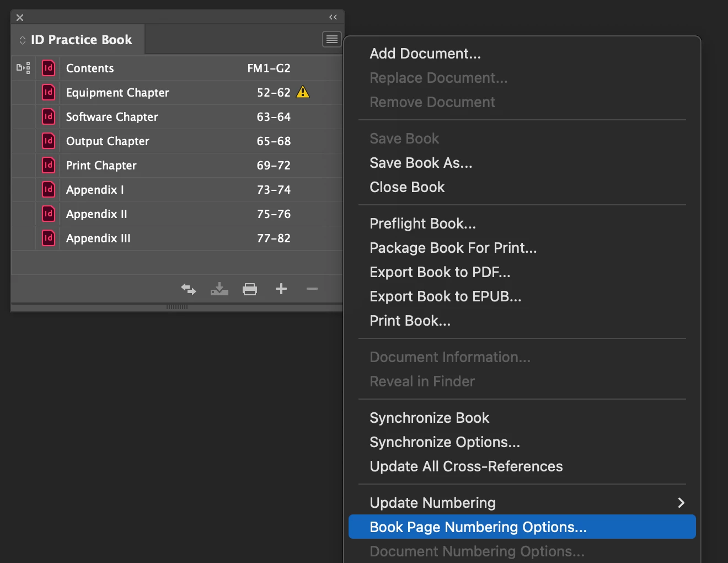Collapse the panel with the double-arrow icon

tap(333, 17)
